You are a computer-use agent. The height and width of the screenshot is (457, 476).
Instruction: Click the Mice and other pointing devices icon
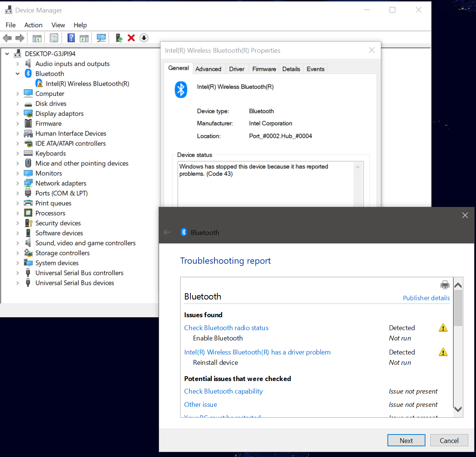click(x=28, y=163)
